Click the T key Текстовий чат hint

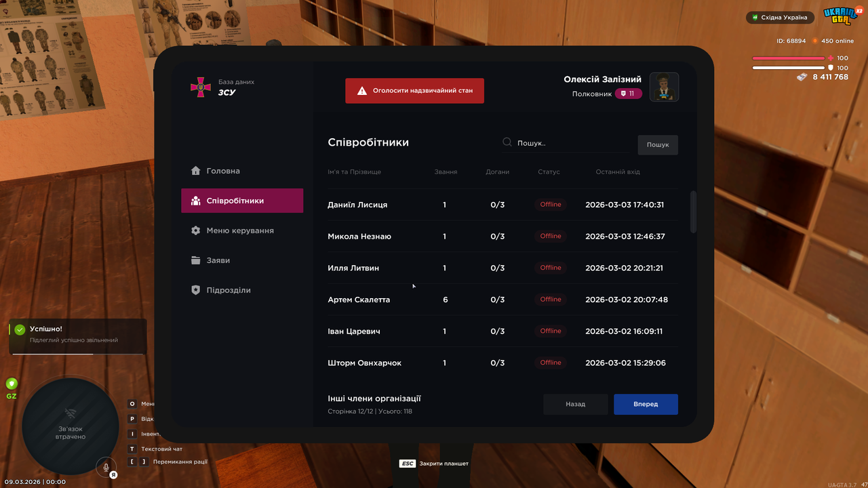click(155, 449)
